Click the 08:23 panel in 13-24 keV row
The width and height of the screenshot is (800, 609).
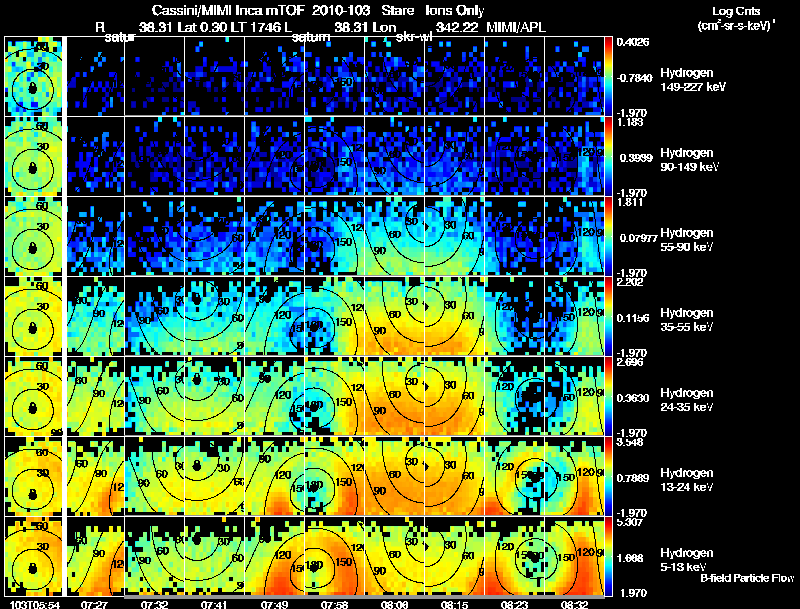point(514,476)
